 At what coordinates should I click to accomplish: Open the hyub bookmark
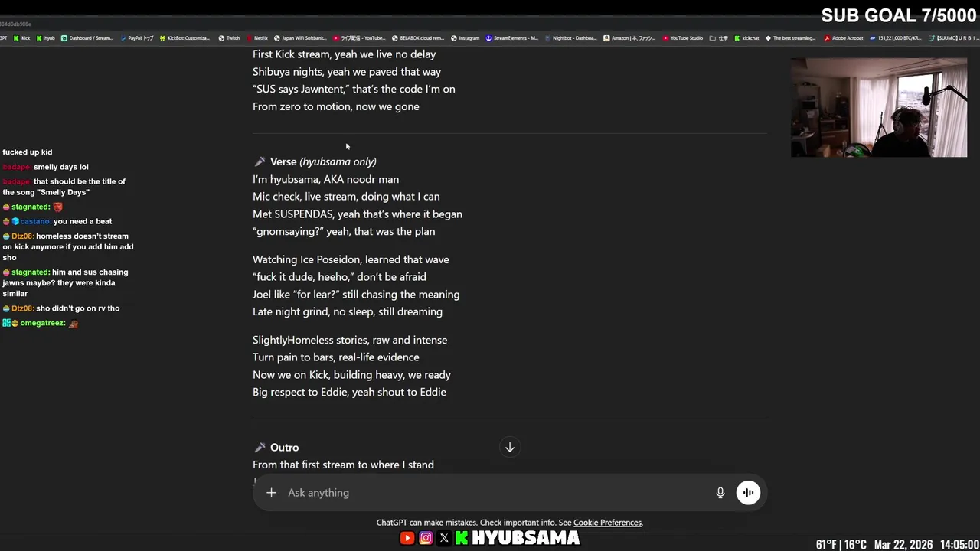click(45, 38)
